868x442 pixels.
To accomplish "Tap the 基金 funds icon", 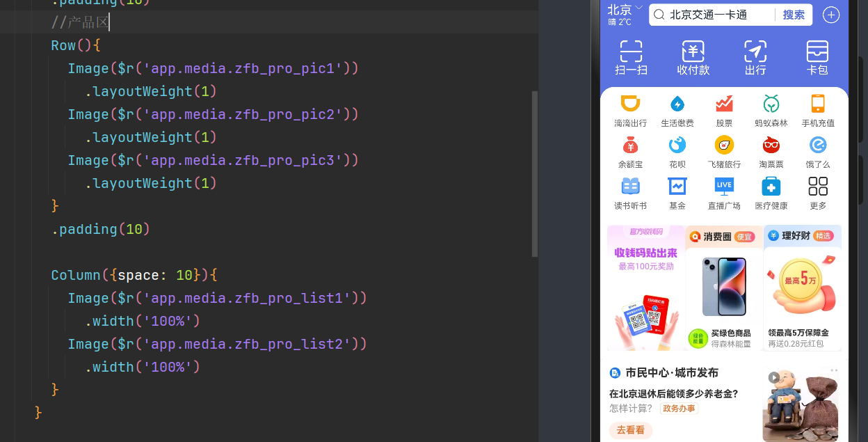I will (x=677, y=186).
